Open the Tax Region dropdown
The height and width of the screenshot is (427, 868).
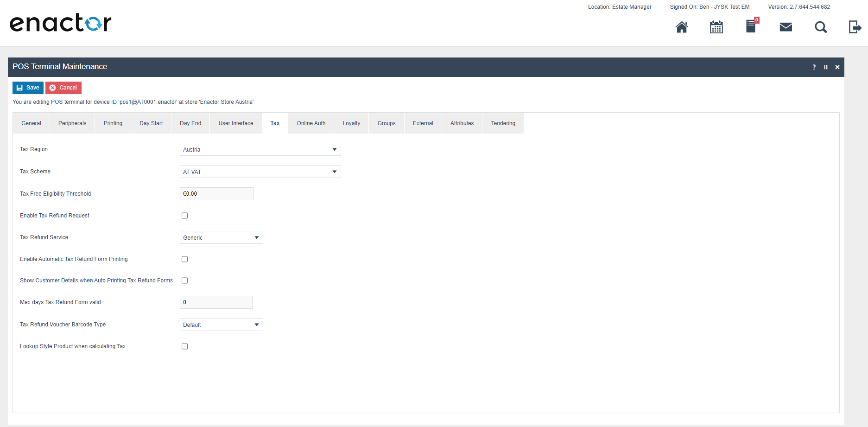point(260,149)
